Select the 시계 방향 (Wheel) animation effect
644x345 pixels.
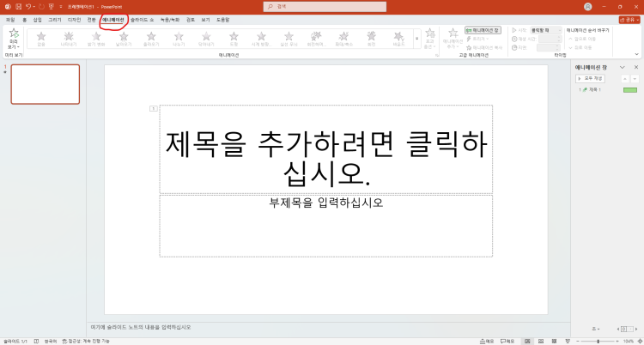tap(261, 39)
